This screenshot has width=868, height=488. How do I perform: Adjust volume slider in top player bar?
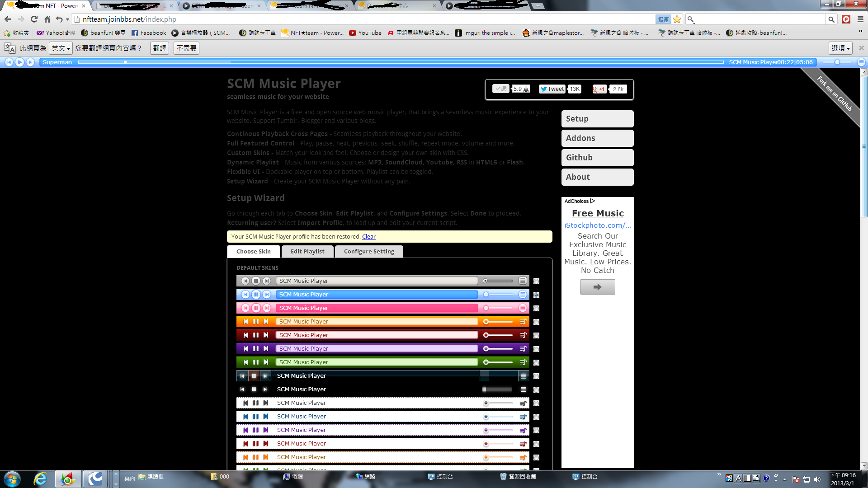click(x=837, y=62)
